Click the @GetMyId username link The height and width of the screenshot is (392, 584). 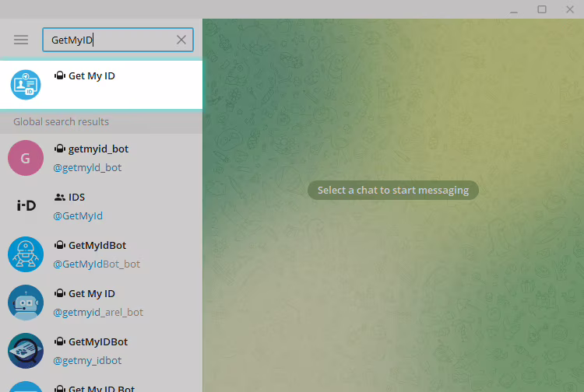coord(78,215)
